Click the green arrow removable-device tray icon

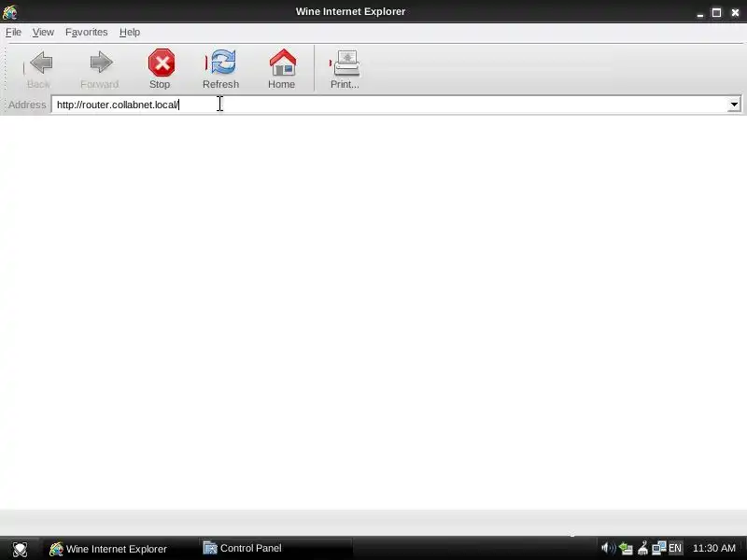point(626,549)
